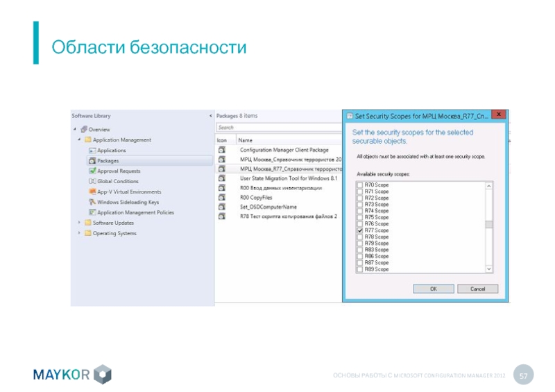The width and height of the screenshot is (555, 392).
Task: Click package icon for МРЦ Москва_R77 row
Action: 222,169
